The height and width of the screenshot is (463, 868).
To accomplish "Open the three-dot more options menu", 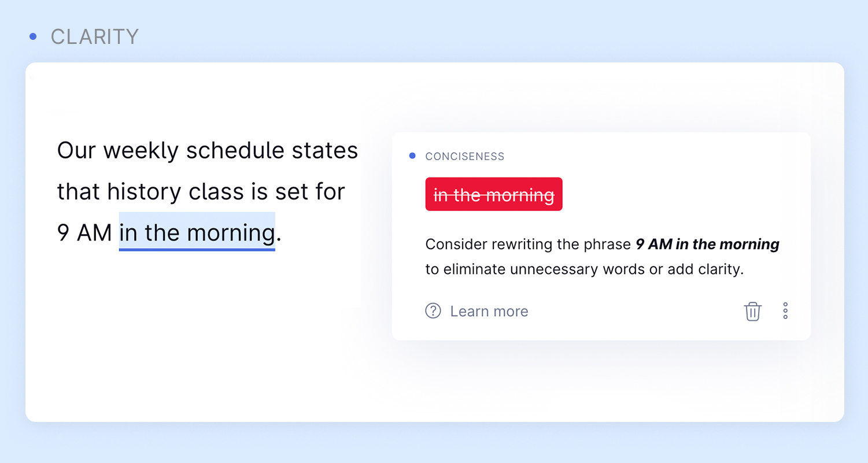I will (x=785, y=311).
